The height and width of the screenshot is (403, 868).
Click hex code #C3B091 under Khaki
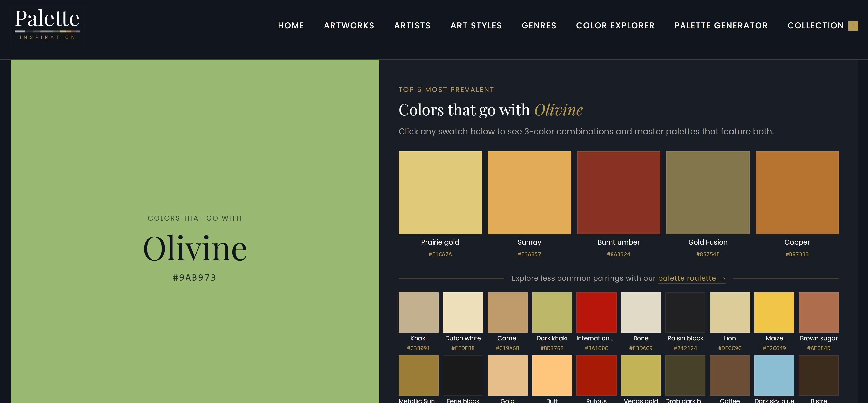click(x=418, y=348)
